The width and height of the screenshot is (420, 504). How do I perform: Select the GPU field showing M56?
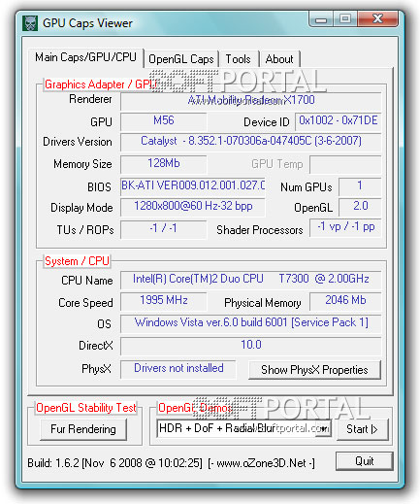point(163,121)
